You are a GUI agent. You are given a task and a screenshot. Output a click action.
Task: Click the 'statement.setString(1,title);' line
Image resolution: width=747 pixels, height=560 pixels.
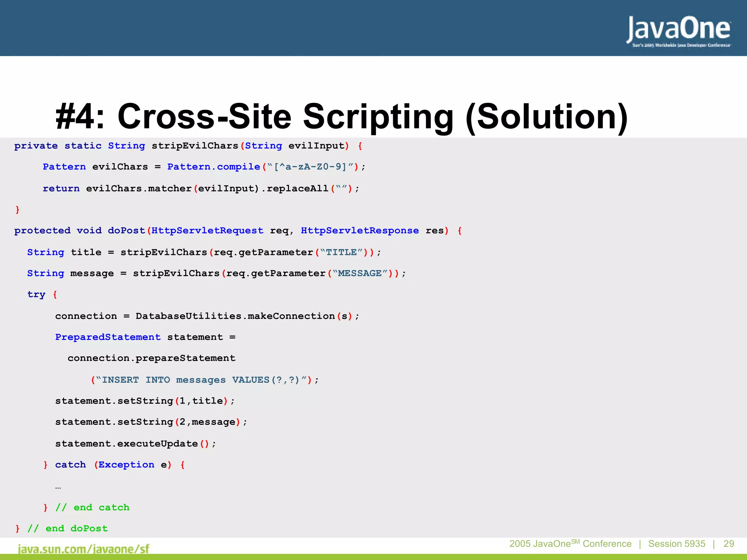(145, 401)
